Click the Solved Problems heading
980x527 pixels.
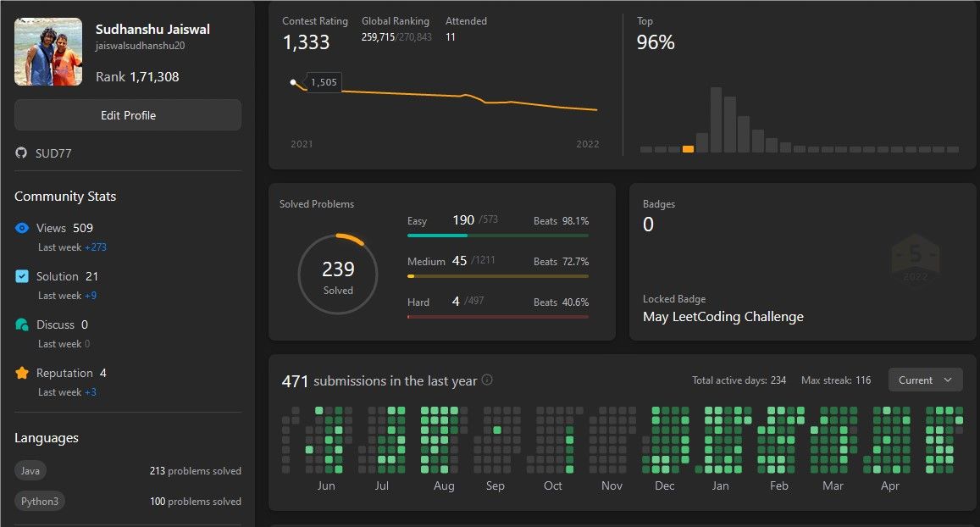317,204
